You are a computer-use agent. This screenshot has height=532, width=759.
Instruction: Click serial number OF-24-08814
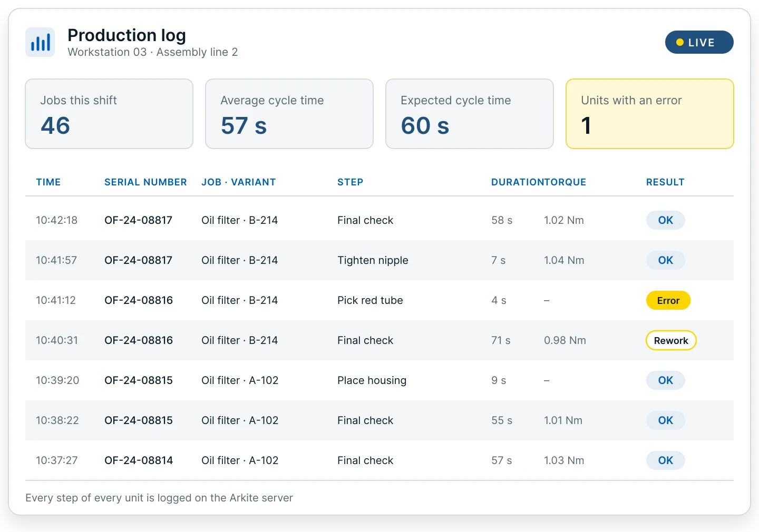[139, 460]
